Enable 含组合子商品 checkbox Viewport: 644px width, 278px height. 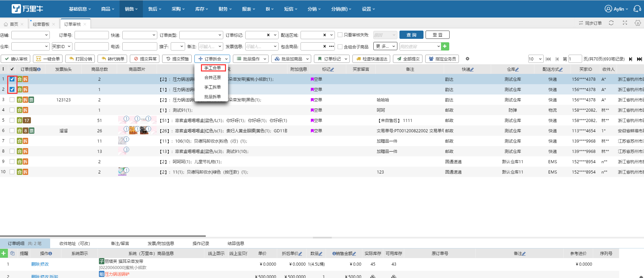click(340, 46)
